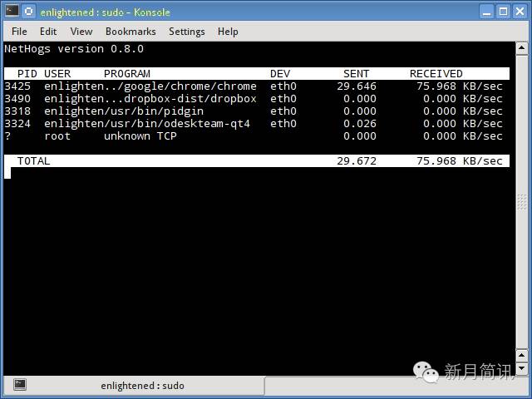Click the scrollbar down arrow at bottom
Image resolution: width=532 pixels, height=399 pixels.
pyautogui.click(x=521, y=367)
